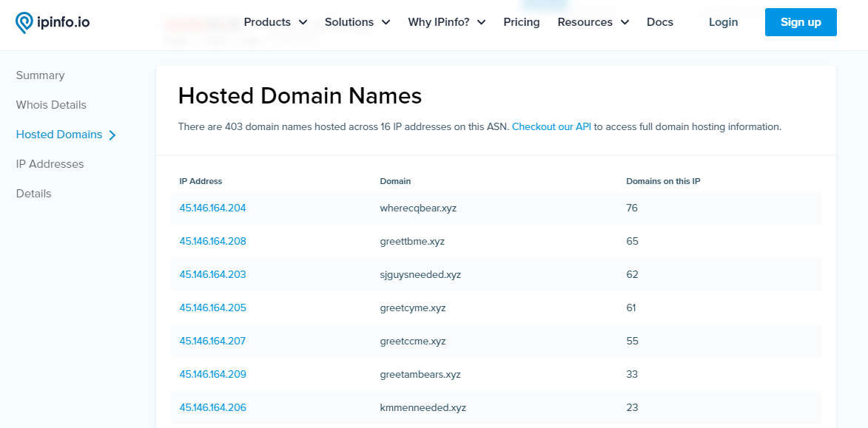Select Summary in the sidebar
Image resolution: width=868 pixels, height=428 pixels.
tap(40, 75)
